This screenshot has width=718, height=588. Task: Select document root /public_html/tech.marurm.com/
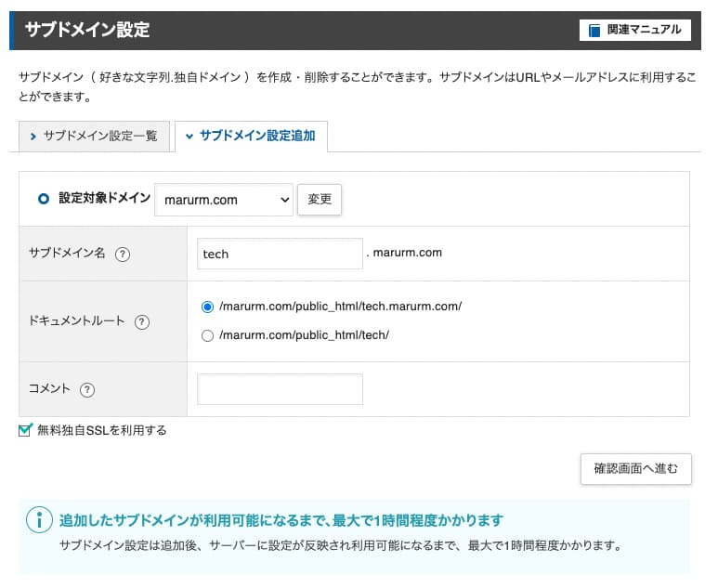point(207,307)
